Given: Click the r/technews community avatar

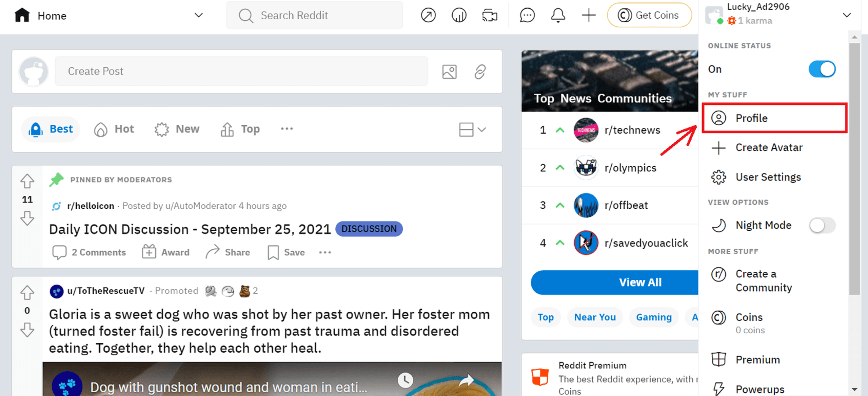Looking at the screenshot, I should [586, 130].
